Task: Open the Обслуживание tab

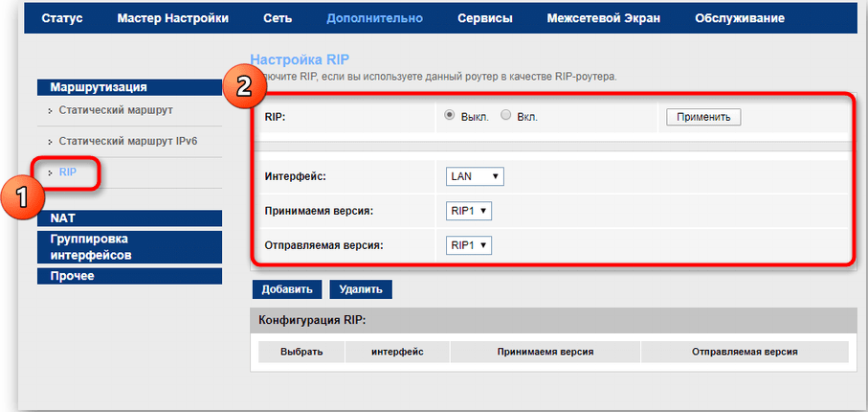Action: click(x=740, y=18)
